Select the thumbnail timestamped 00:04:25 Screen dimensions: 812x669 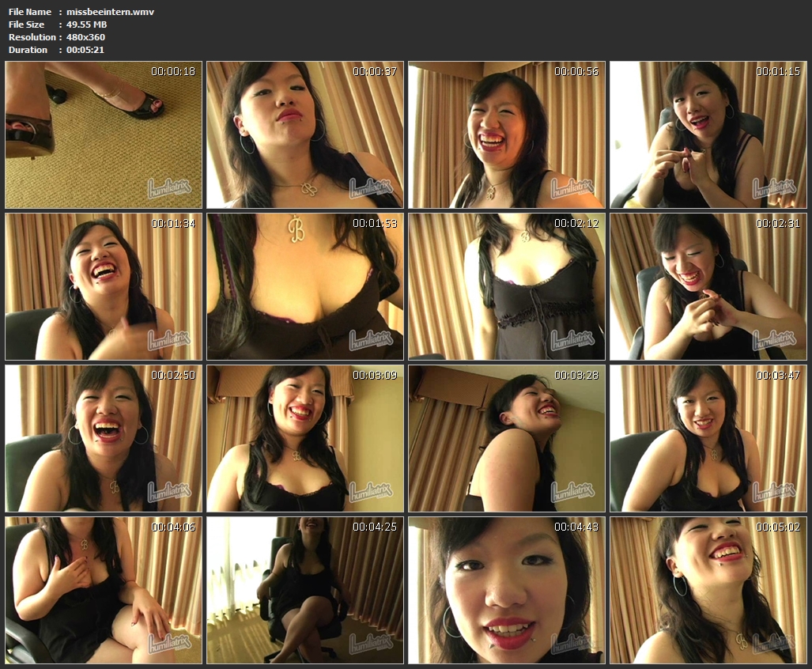click(x=305, y=591)
